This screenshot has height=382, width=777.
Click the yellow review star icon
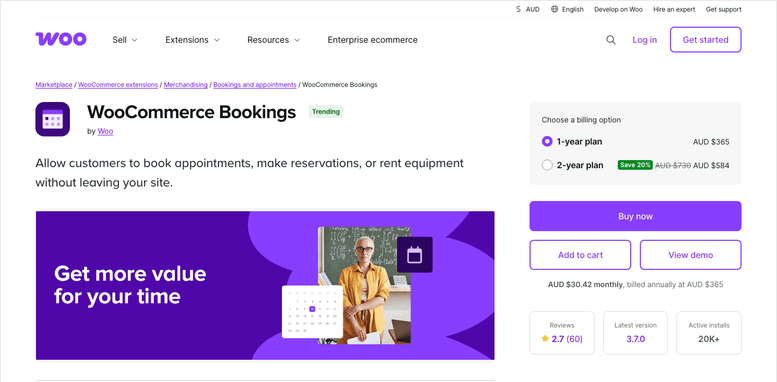tap(545, 339)
